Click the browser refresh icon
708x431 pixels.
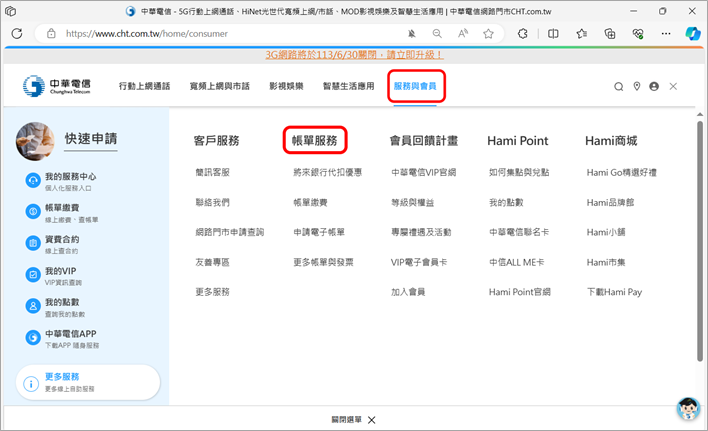click(17, 33)
